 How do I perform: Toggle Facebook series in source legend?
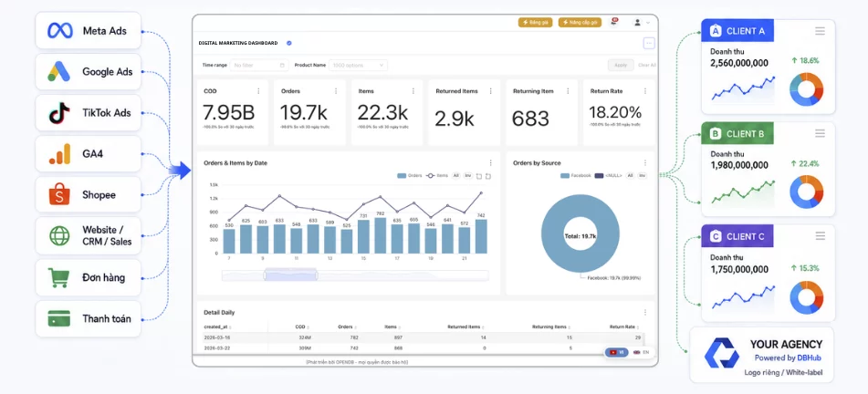pyautogui.click(x=576, y=175)
